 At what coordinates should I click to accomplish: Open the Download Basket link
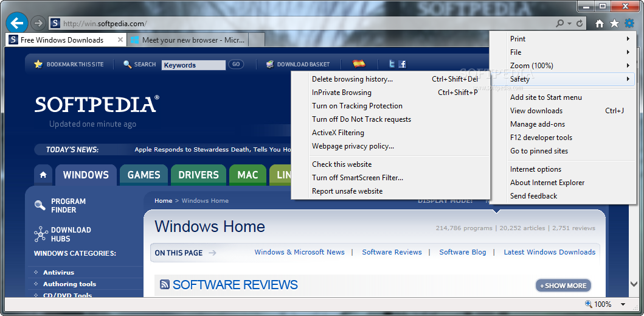tap(303, 65)
